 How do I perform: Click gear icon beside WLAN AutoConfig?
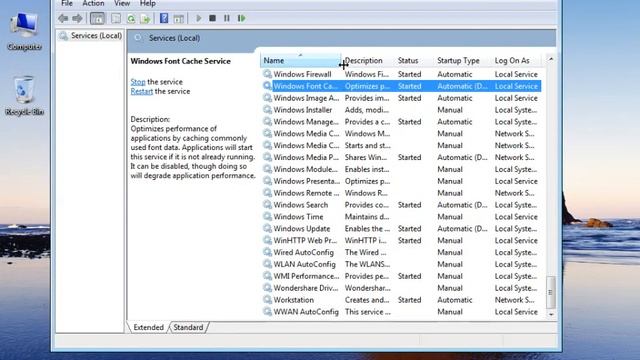coord(267,264)
